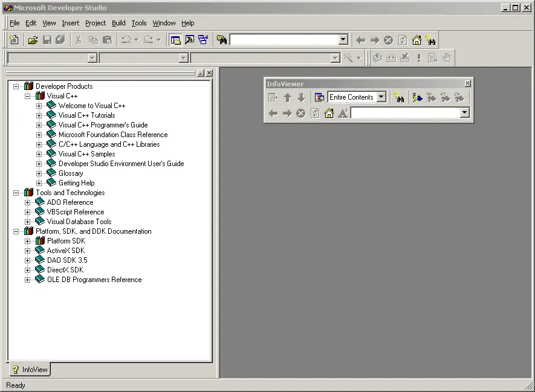Click the Home icon in main toolbar
The width and height of the screenshot is (535, 392).
[417, 40]
